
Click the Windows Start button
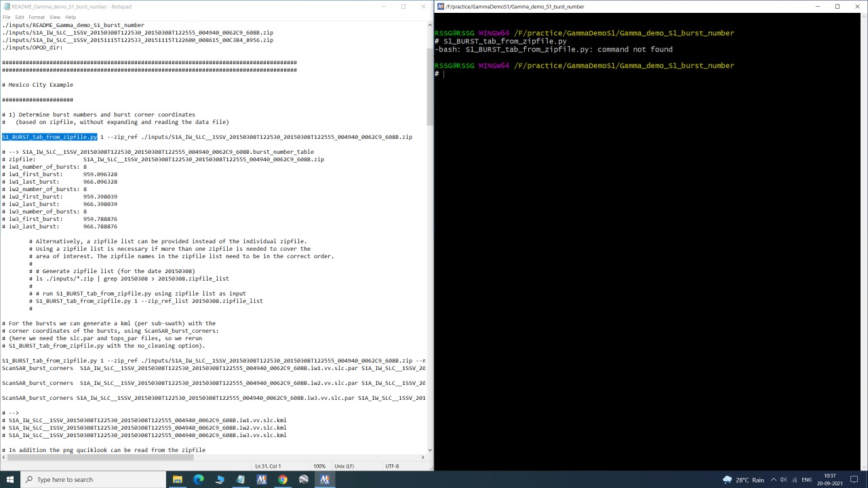point(9,479)
